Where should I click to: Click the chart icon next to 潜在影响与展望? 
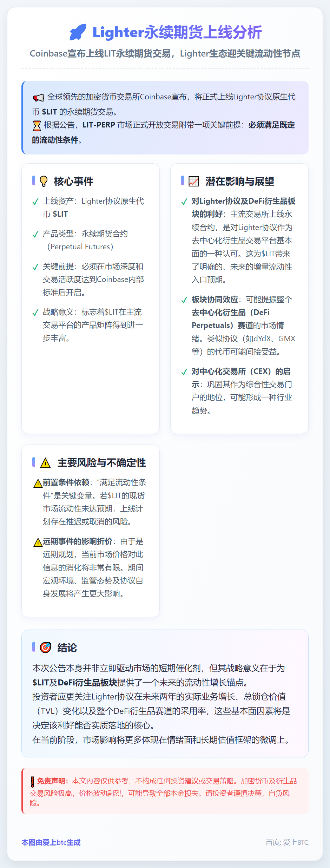194,181
